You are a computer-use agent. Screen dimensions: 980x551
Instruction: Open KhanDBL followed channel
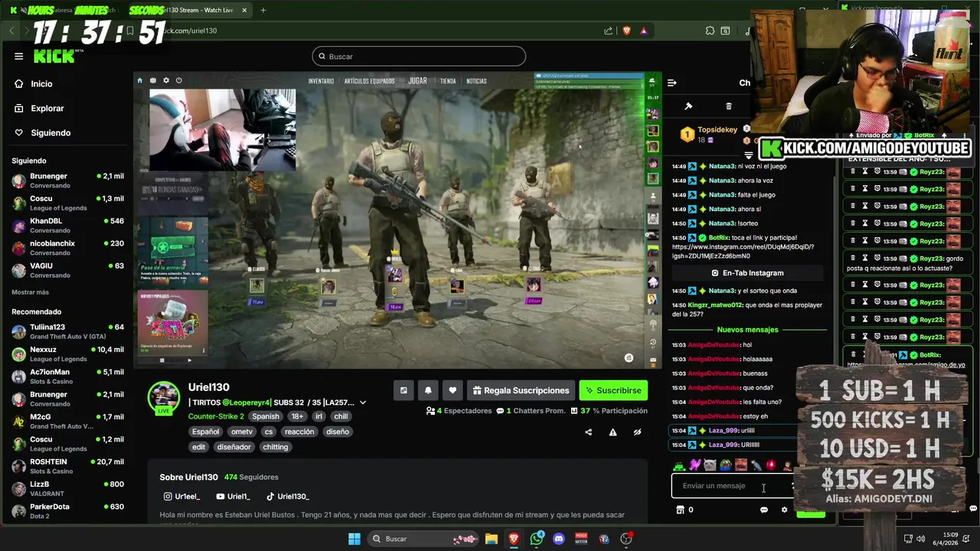click(67, 225)
